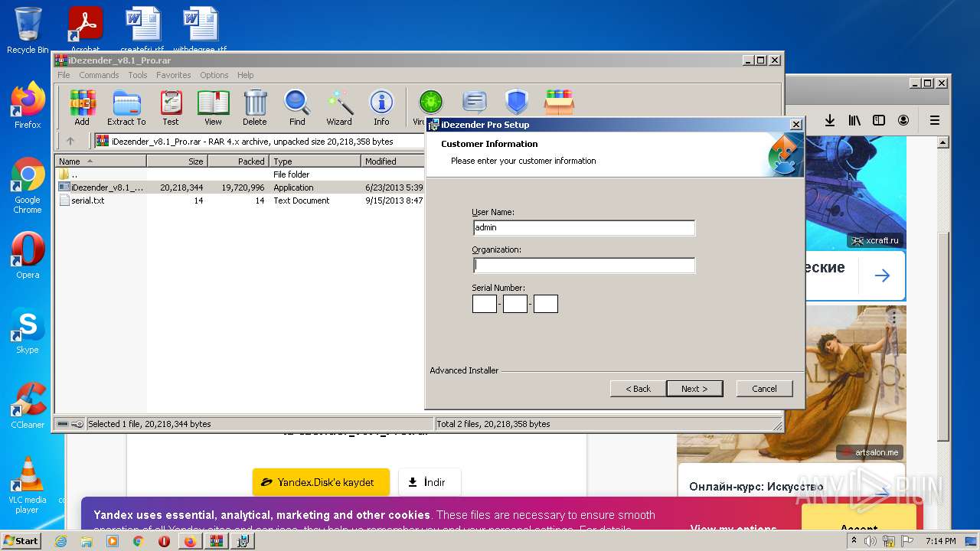Sort by Packed column header

pos(238,161)
